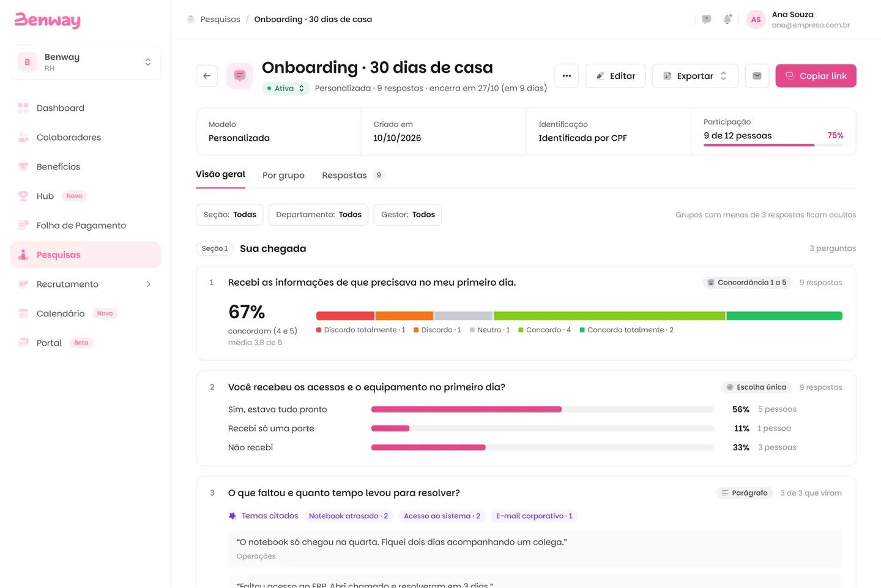
Task: Open the Departamento: Todos filter
Action: 318,215
